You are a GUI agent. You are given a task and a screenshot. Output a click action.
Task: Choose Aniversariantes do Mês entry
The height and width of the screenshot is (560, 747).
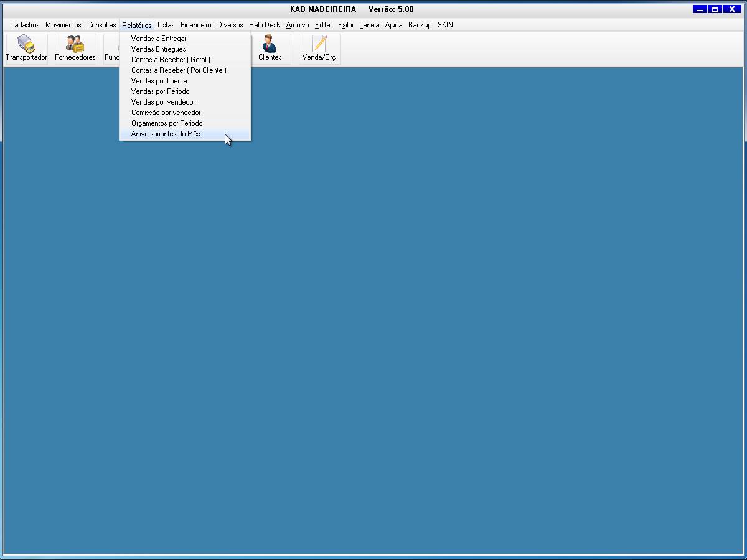coord(185,134)
